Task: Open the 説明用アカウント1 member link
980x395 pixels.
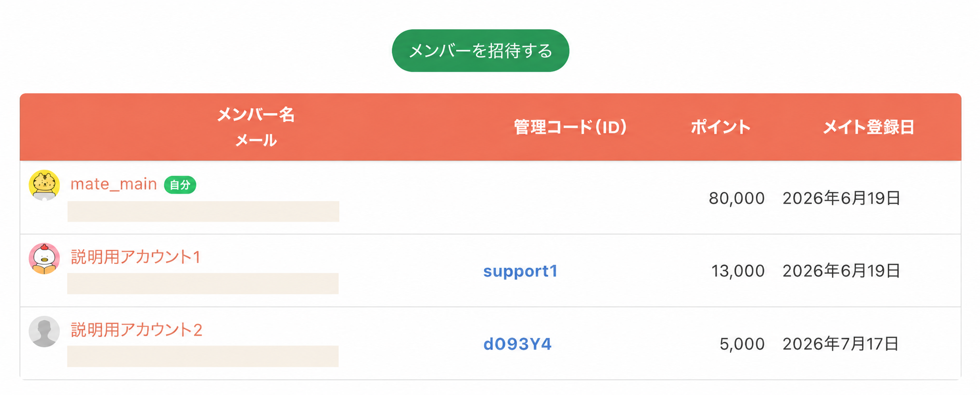Action: click(x=135, y=257)
